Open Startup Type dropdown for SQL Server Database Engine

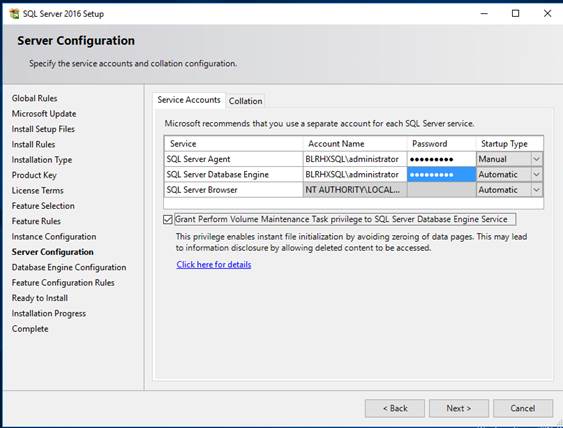pyautogui.click(x=536, y=175)
